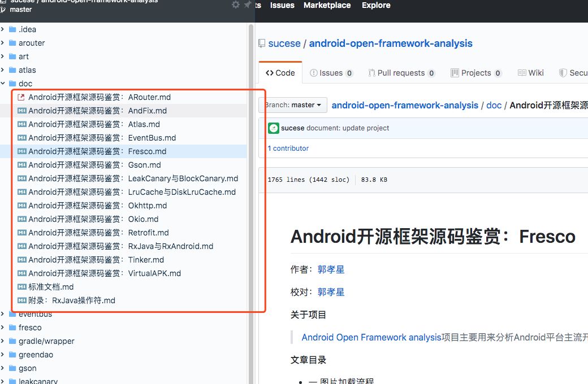Open the Wiki tab
This screenshot has width=588, height=384.
tap(531, 73)
